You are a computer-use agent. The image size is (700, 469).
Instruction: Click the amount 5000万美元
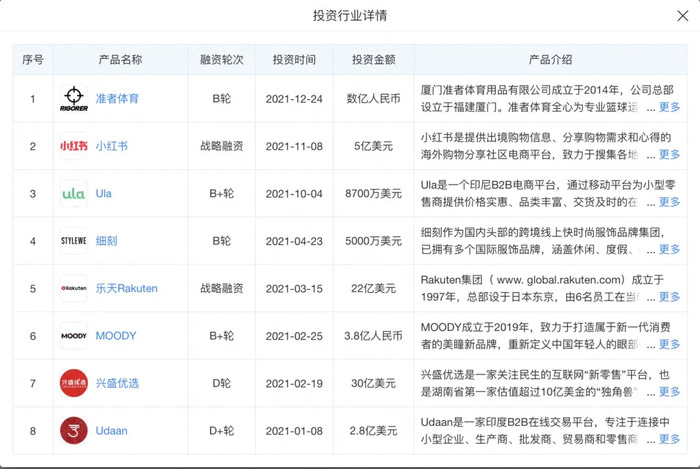[x=373, y=241]
